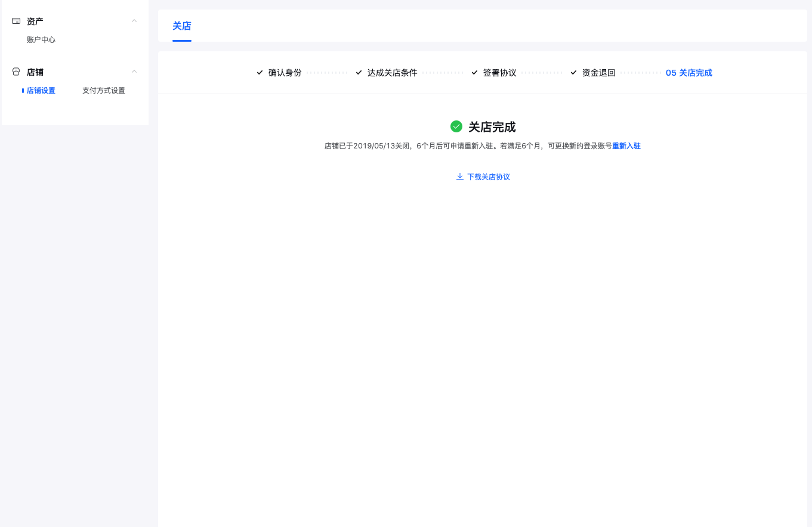This screenshot has width=812, height=527.
Task: Open 支付方式设置 settings
Action: [103, 90]
